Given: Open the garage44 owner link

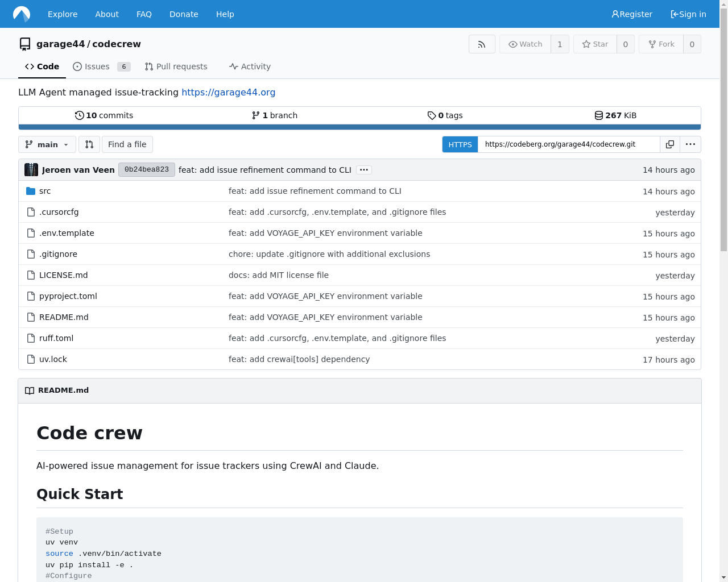Looking at the screenshot, I should tap(60, 44).
